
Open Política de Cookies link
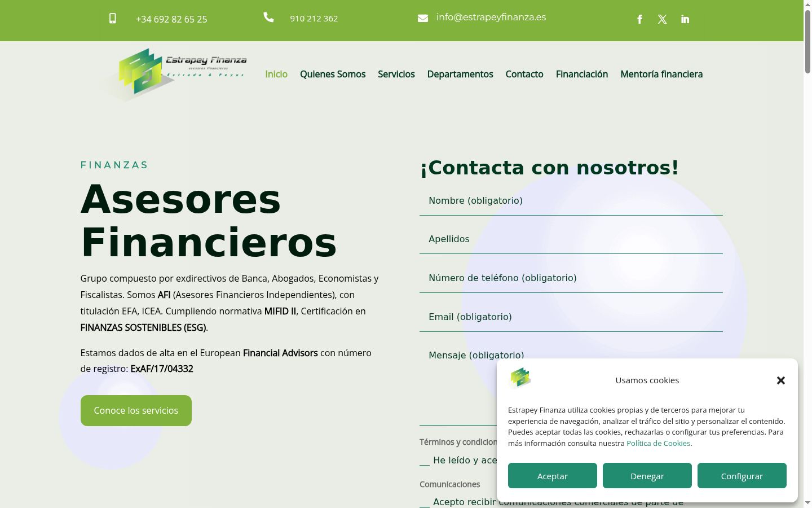point(658,443)
